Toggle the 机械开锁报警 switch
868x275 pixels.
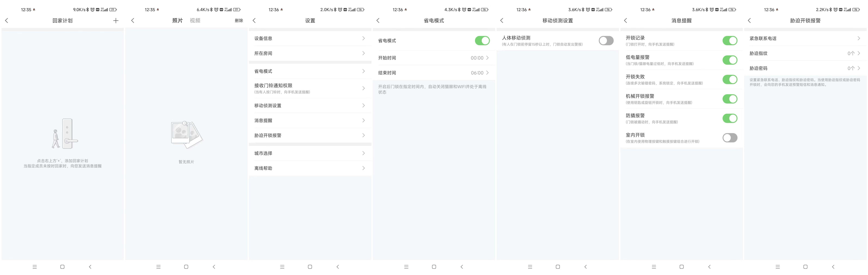point(730,99)
